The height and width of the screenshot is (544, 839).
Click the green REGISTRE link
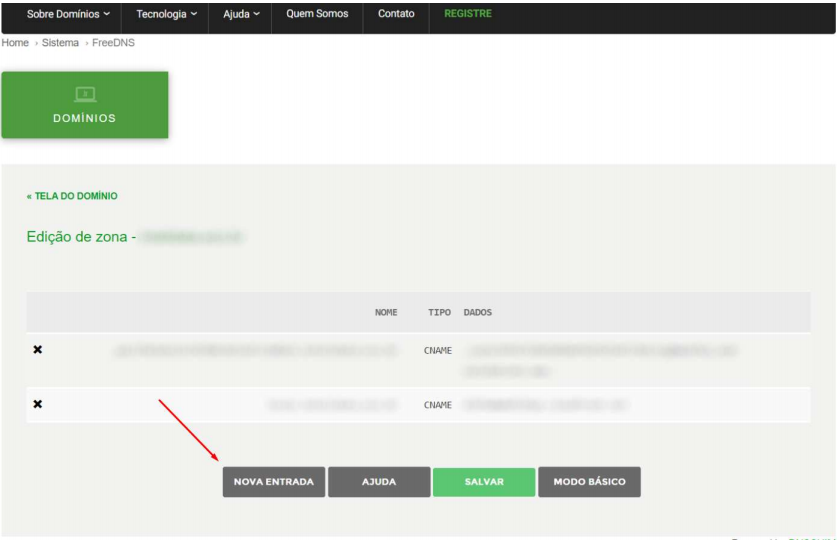pos(468,14)
